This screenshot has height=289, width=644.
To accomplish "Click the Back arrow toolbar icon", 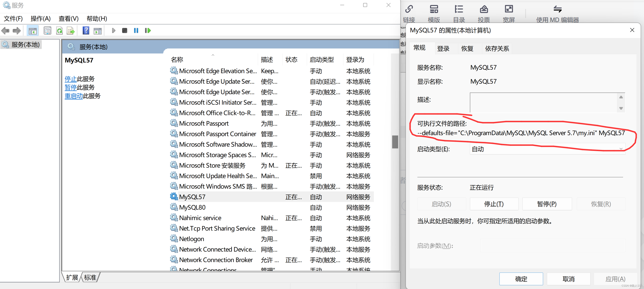I will (6, 31).
